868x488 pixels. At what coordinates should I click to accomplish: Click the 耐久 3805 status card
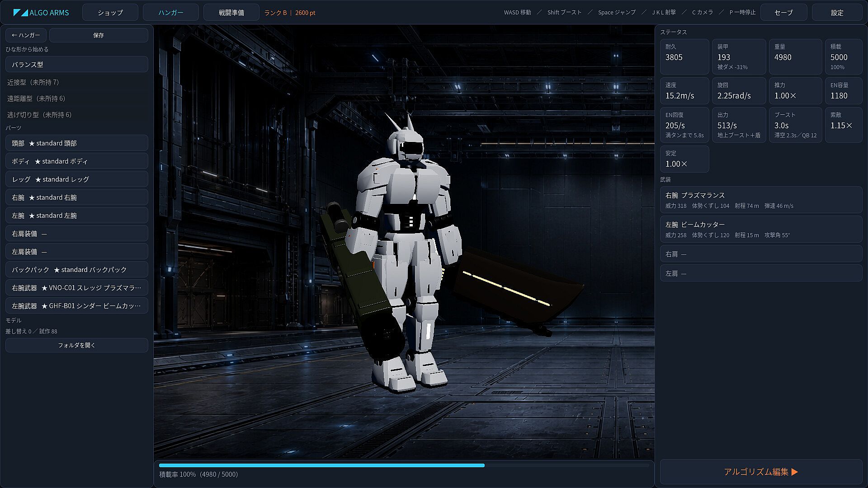tap(684, 56)
